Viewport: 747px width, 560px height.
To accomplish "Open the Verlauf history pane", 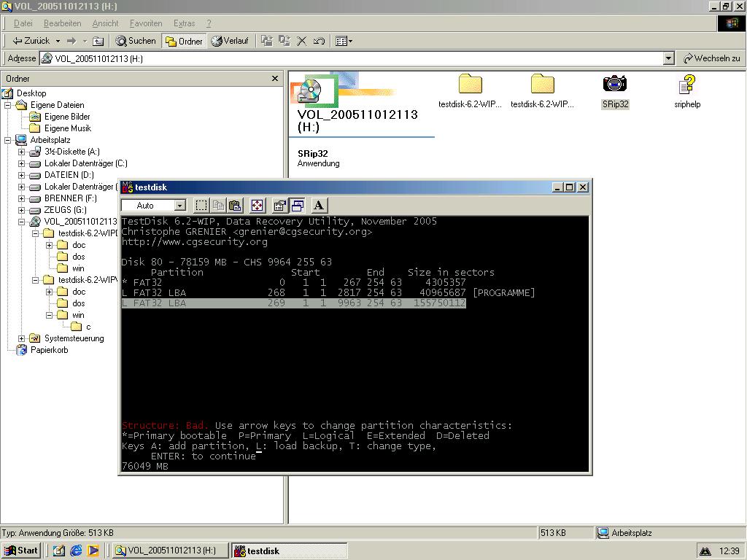I will (x=230, y=41).
